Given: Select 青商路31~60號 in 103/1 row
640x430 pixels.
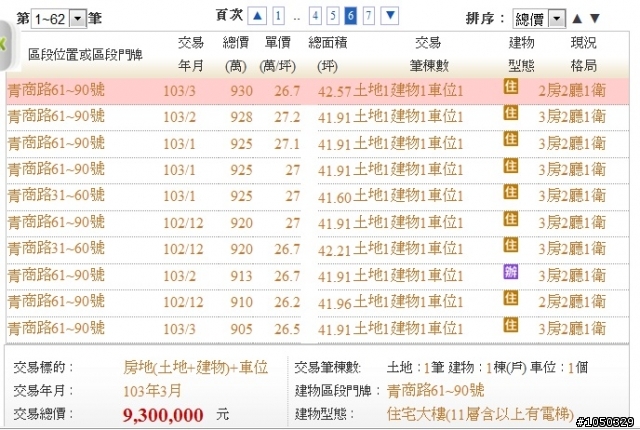Looking at the screenshot, I should (x=56, y=195).
